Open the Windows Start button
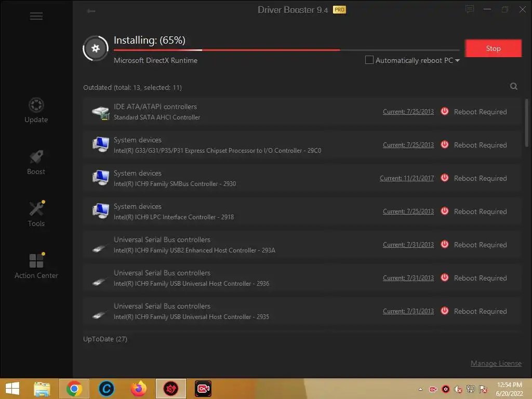This screenshot has width=532, height=399. pos(12,389)
